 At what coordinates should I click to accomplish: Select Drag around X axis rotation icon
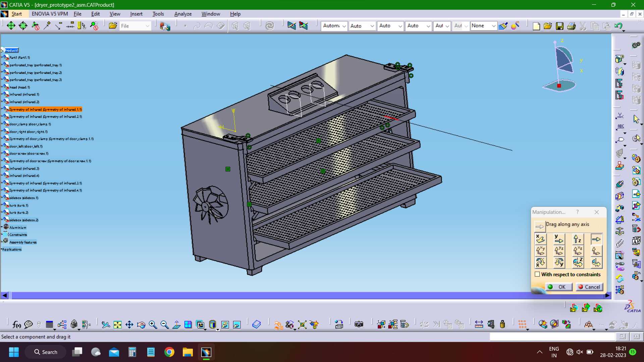point(540,262)
